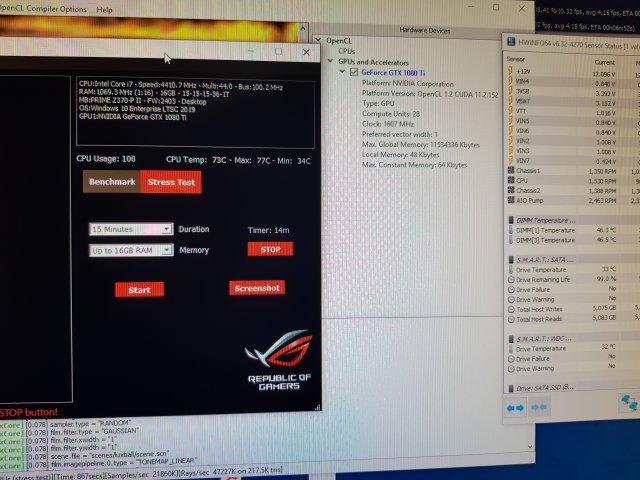Open the 15 Minutes duration dropdown
This screenshot has height=480, width=640.
(131, 229)
